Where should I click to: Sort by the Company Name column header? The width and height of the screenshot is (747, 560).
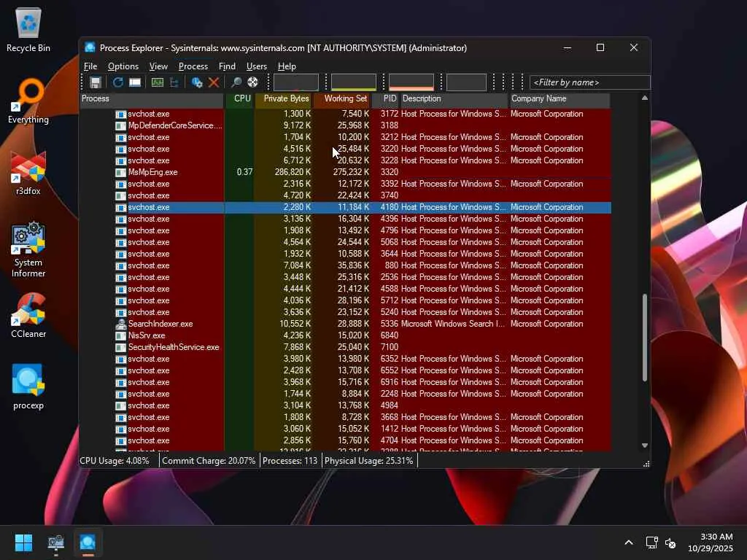[x=560, y=99]
